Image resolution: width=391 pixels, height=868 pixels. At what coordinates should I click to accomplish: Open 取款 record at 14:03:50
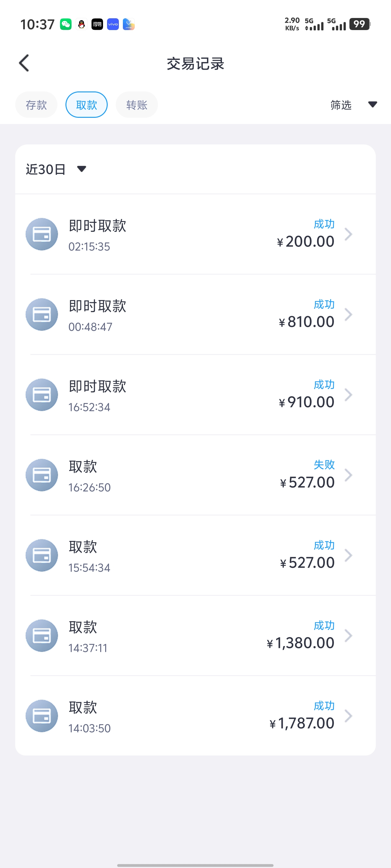point(195,716)
